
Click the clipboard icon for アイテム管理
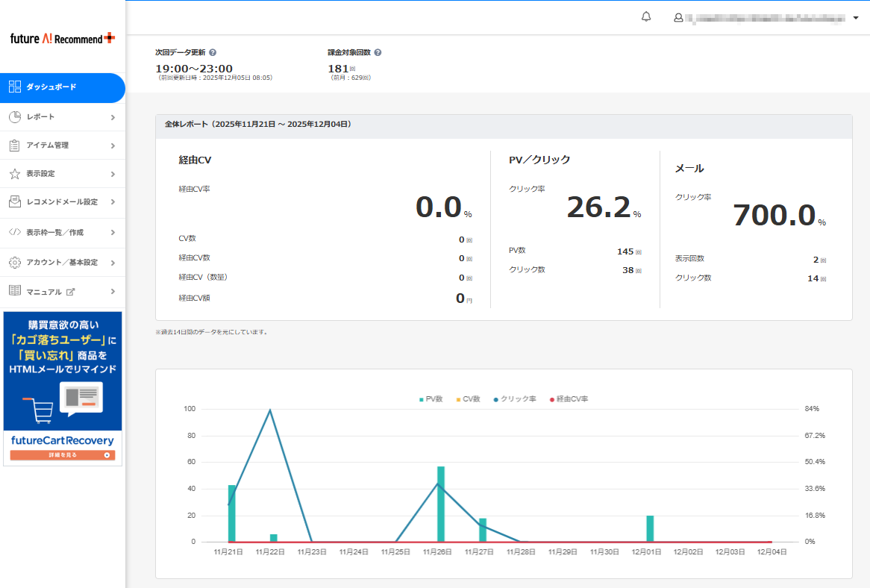point(15,146)
